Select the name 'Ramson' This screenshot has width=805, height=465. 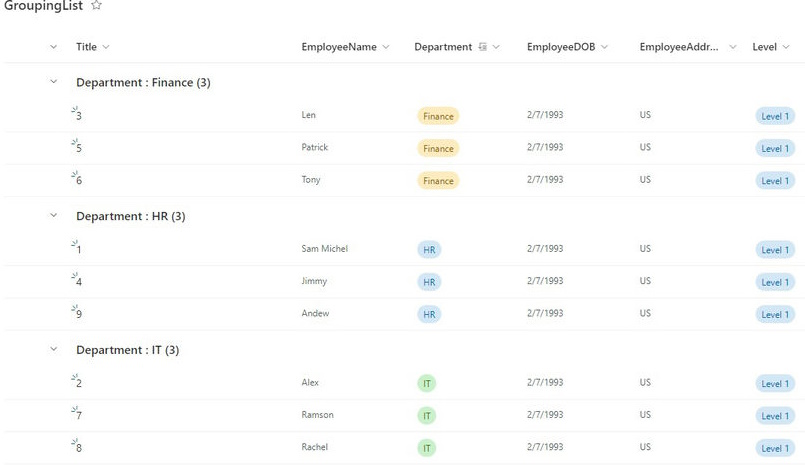pyautogui.click(x=317, y=415)
